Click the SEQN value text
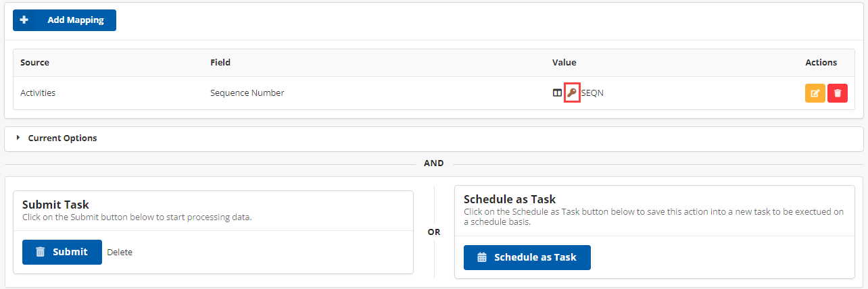This screenshot has width=868, height=289. click(x=592, y=93)
